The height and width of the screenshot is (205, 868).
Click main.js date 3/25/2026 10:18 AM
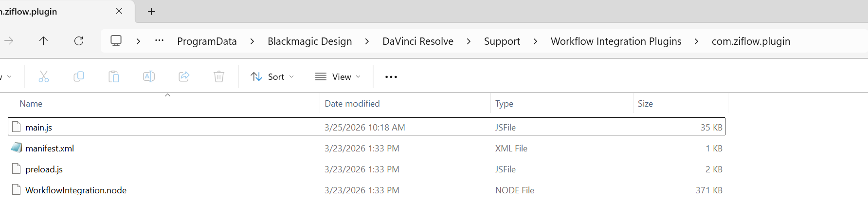[x=365, y=127]
